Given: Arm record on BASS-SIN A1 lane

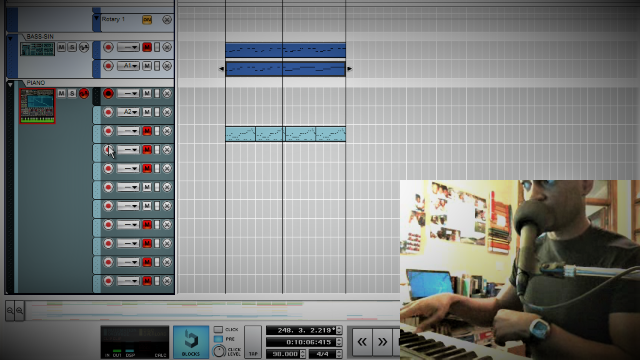Looking at the screenshot, I should pos(108,66).
